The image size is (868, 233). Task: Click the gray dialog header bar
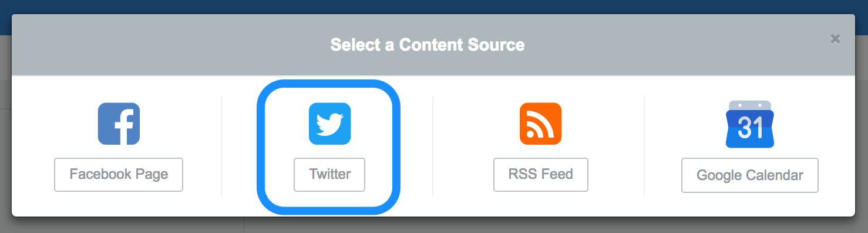pos(433,45)
